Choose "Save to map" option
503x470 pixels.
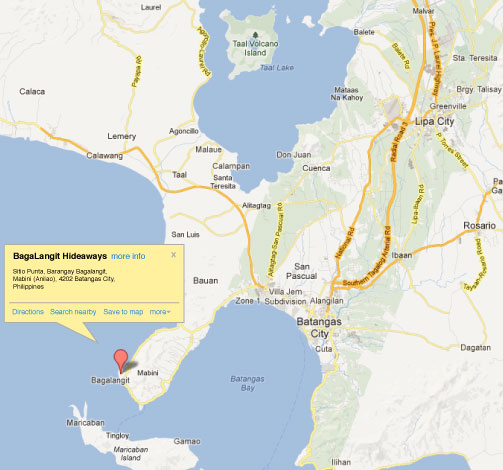pyautogui.click(x=123, y=312)
